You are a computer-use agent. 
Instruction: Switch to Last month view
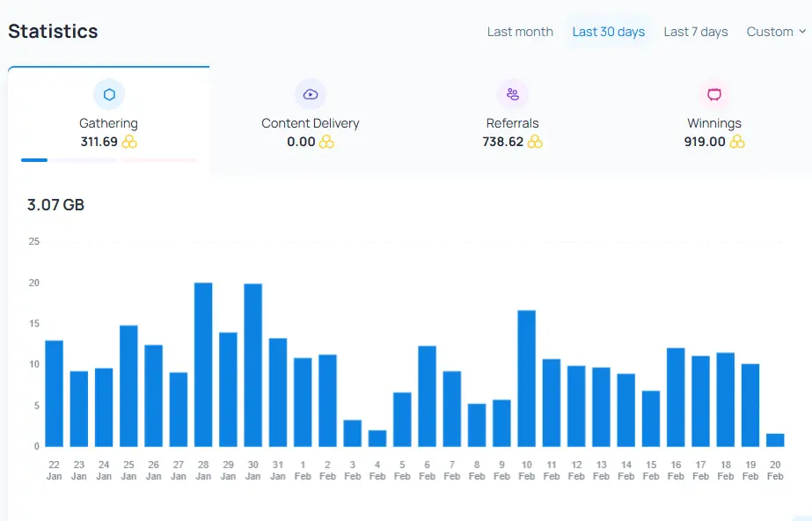(x=520, y=32)
